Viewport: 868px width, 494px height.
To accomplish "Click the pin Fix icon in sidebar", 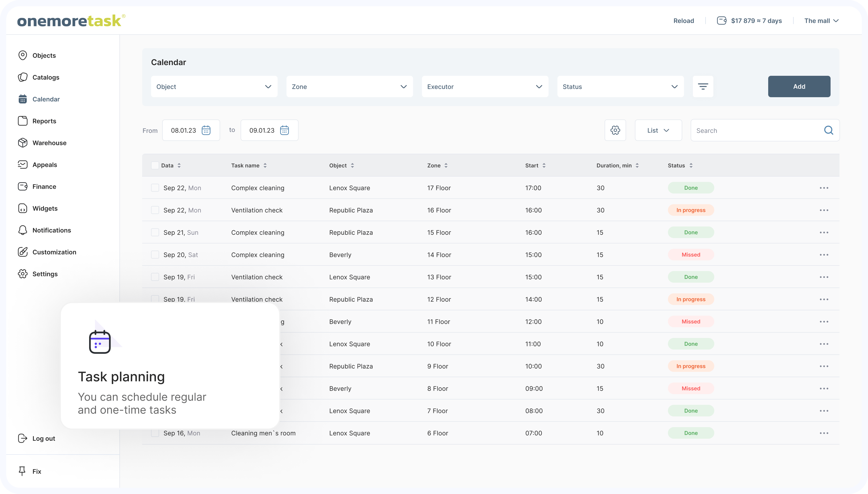I will tap(22, 471).
